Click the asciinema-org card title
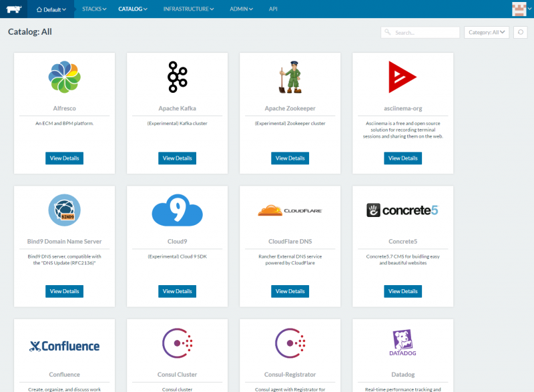The height and width of the screenshot is (392, 534). (x=403, y=108)
